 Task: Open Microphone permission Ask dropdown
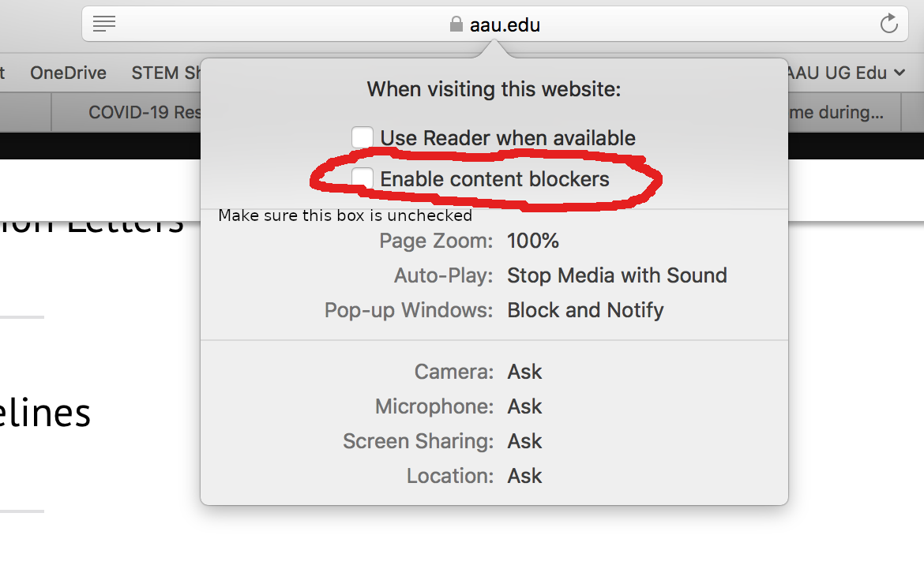524,406
